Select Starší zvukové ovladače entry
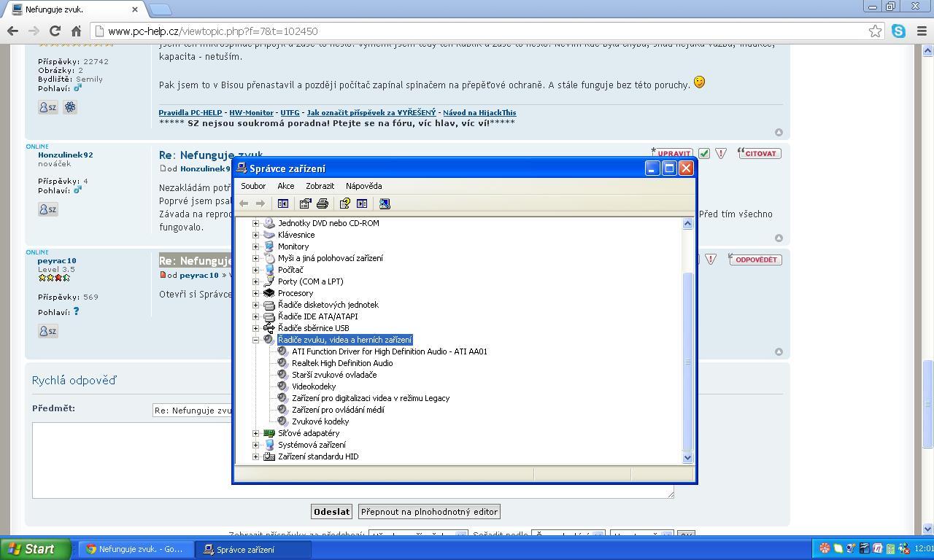The width and height of the screenshot is (934, 560). [334, 375]
